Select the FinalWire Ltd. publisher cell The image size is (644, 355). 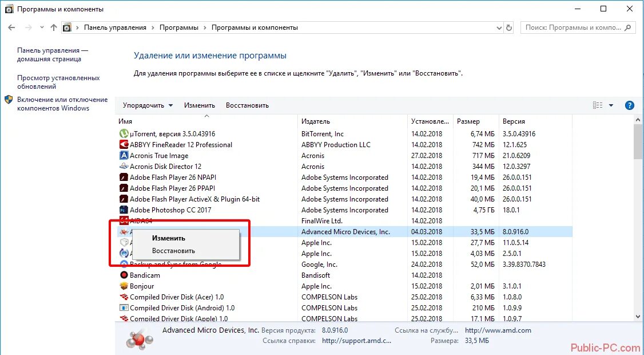(322, 221)
